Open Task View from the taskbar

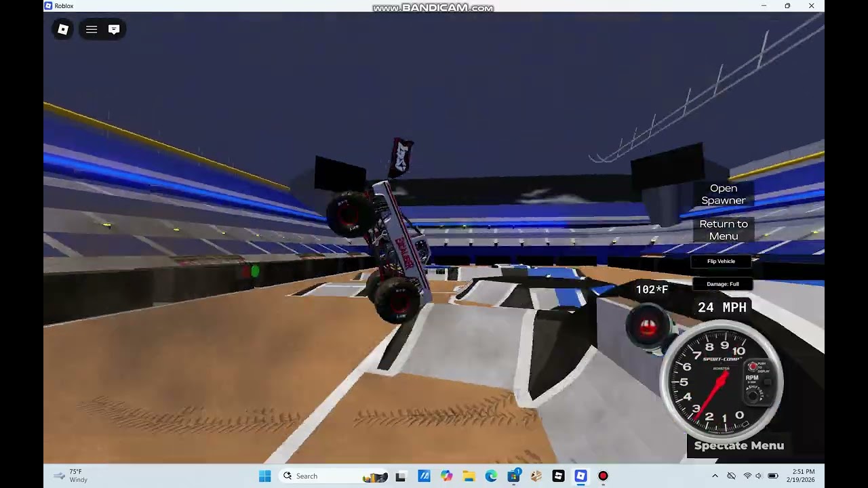tap(401, 476)
